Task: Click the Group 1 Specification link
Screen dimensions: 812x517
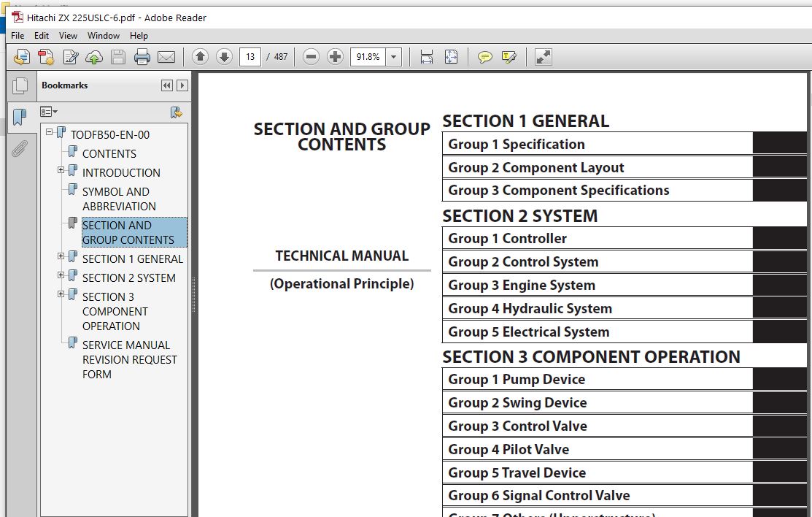Action: pyautogui.click(x=517, y=144)
